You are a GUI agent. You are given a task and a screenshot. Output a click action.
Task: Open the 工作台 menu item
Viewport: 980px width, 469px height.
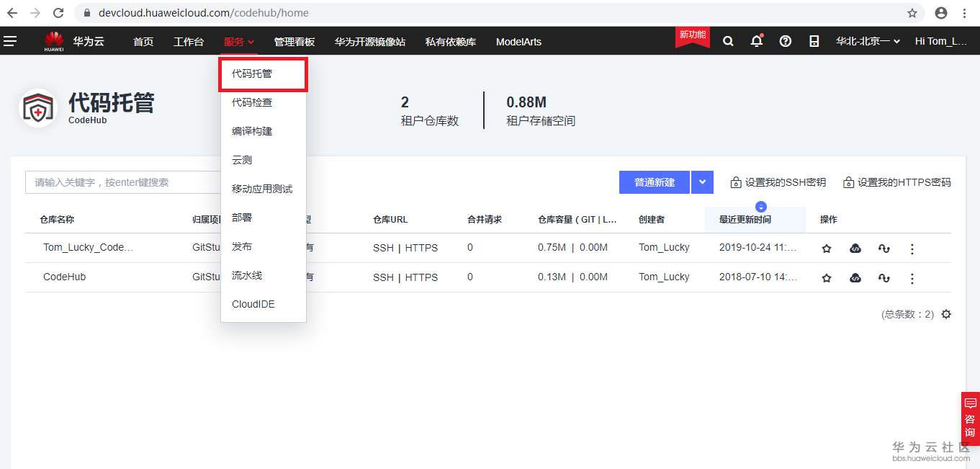tap(189, 41)
